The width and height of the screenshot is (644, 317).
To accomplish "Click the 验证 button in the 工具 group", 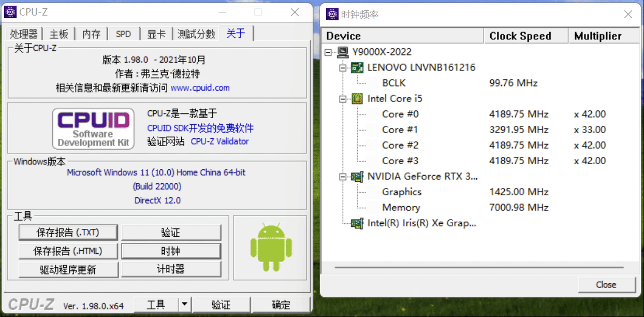I will click(x=171, y=233).
